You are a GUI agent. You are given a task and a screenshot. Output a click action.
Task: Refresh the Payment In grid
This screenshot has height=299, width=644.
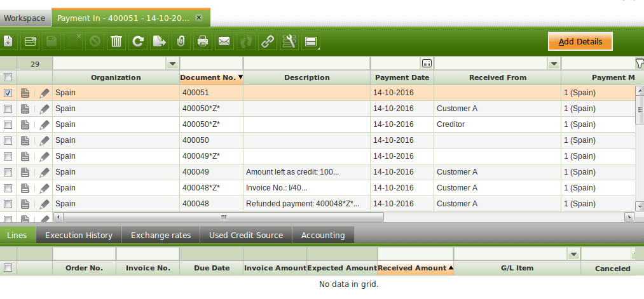click(x=138, y=42)
